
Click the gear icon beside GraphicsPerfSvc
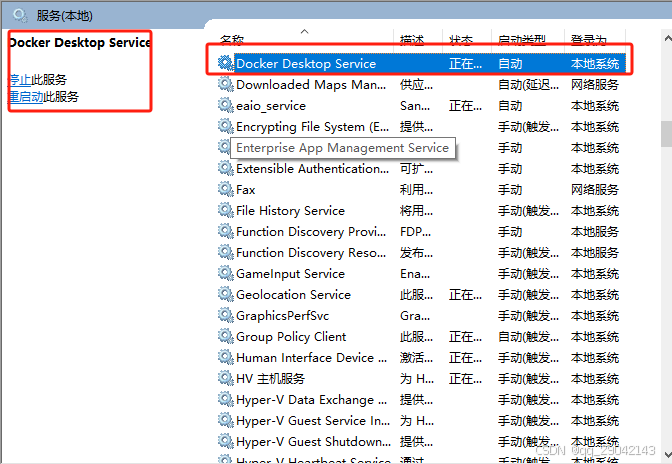pos(225,315)
